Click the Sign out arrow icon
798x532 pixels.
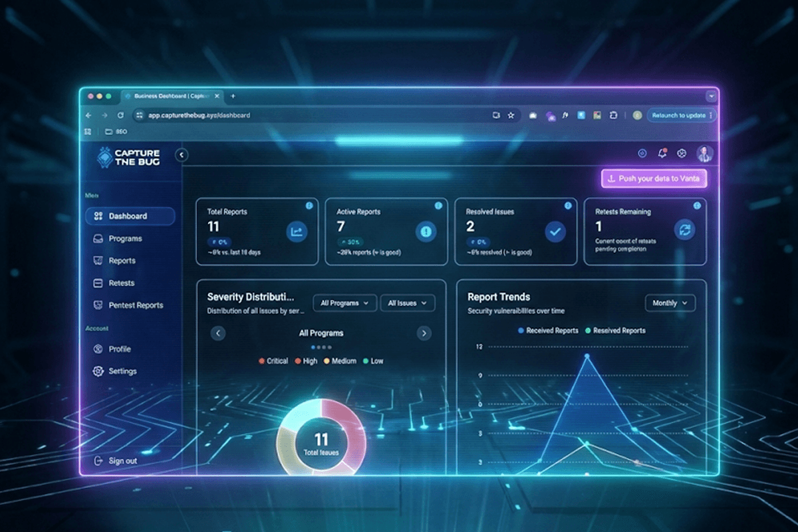pyautogui.click(x=97, y=461)
